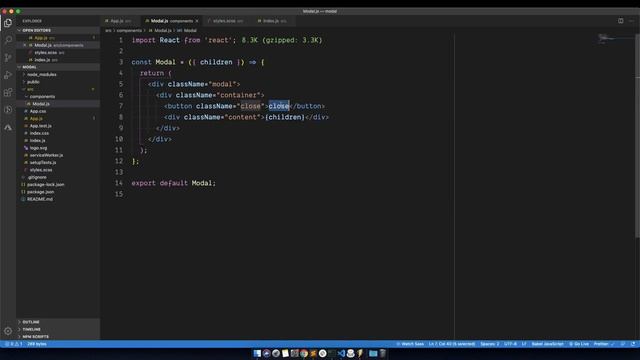Open the Run and Debug view
The width and height of the screenshot is (640, 360).
[8, 75]
